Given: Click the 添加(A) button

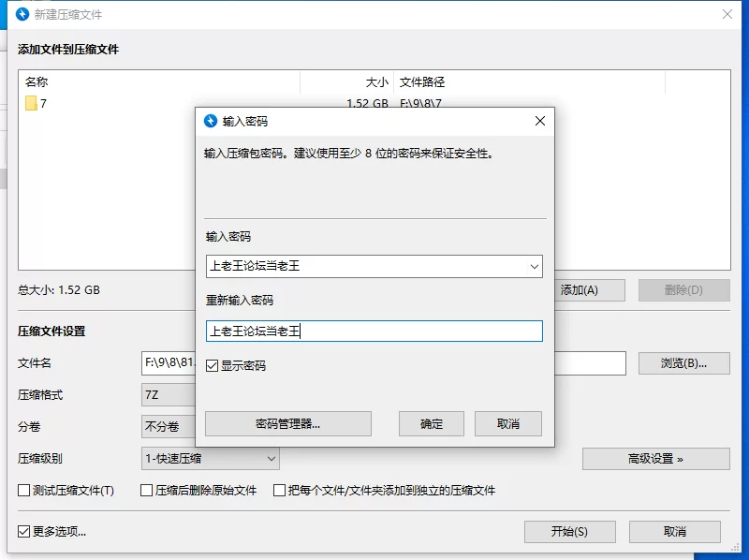Looking at the screenshot, I should click(x=590, y=290).
